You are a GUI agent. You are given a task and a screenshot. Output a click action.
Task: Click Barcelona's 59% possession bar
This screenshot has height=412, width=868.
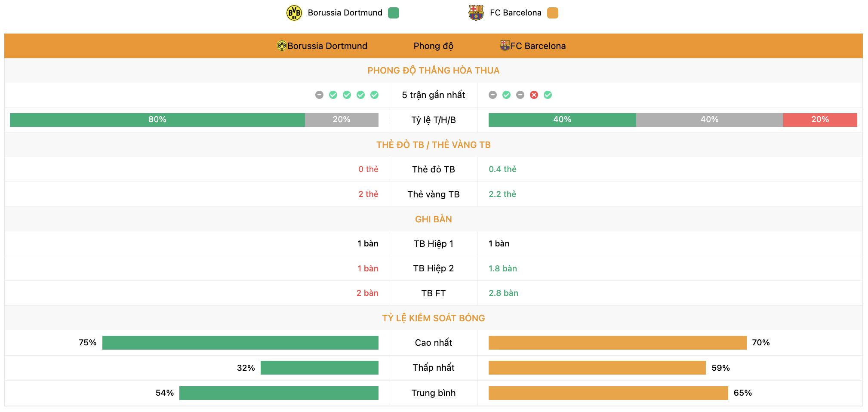pos(597,368)
